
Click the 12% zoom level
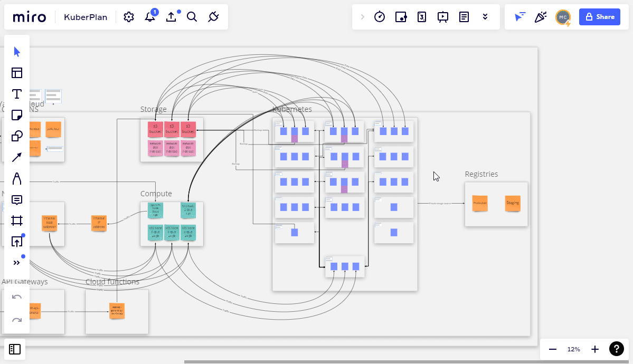coord(574,349)
